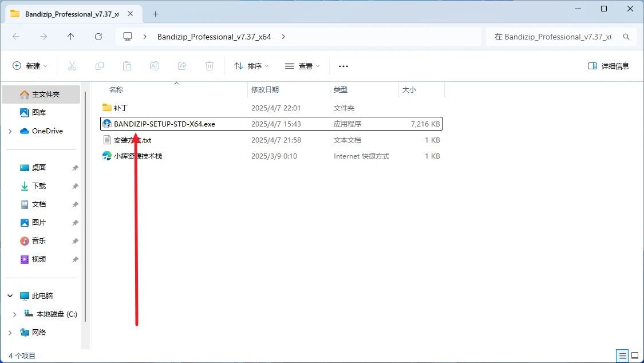Unpin 视频 using its pin icon
Viewport: 644px width, 363px height.
[x=75, y=259]
